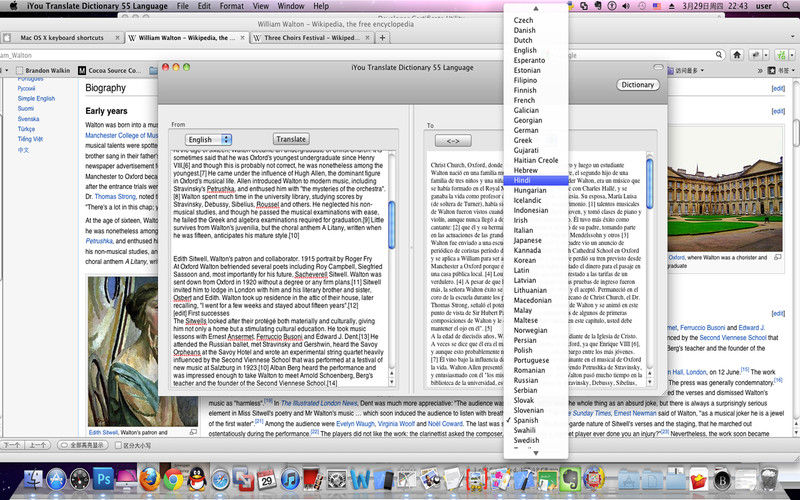Viewport: 800px width, 500px height.
Task: Open Finder from the Dock
Action: tap(34, 480)
